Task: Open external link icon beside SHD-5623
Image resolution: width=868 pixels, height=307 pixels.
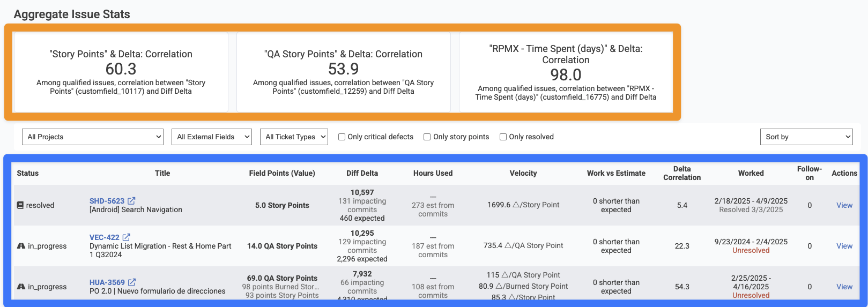Action: (x=131, y=201)
